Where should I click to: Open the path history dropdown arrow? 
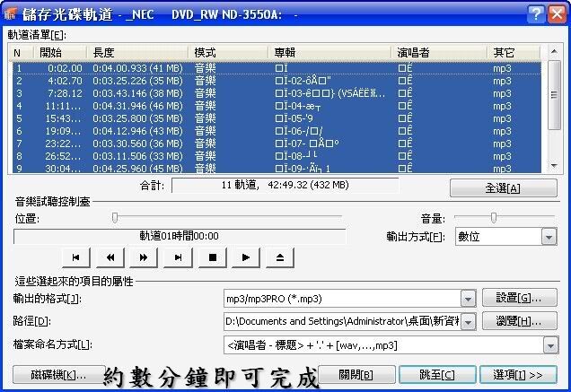coord(468,322)
